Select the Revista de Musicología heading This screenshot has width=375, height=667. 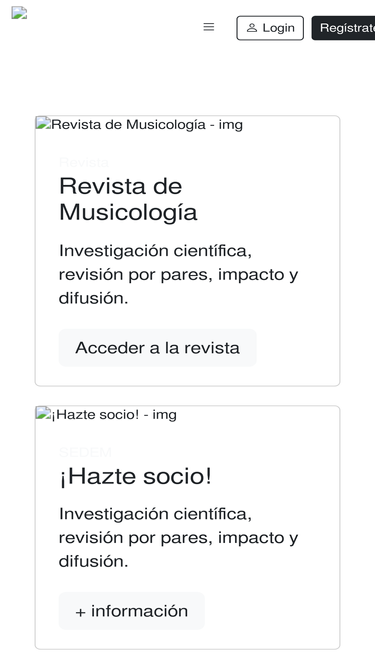128,199
